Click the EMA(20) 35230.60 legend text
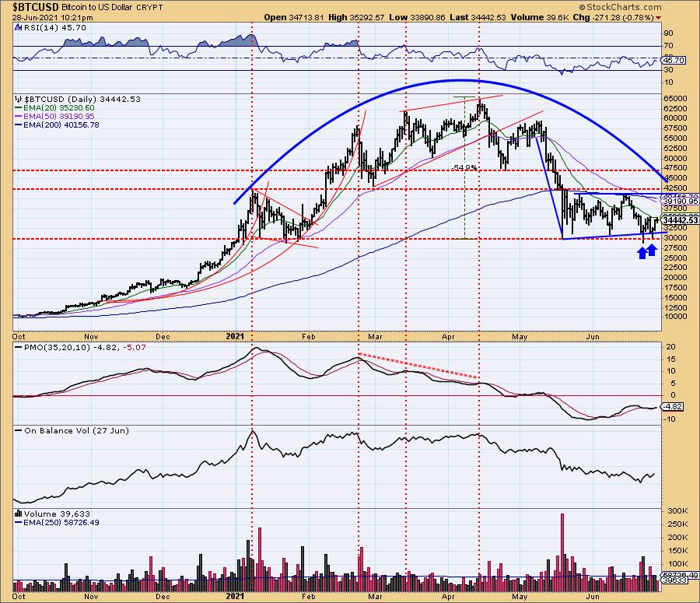 point(59,107)
